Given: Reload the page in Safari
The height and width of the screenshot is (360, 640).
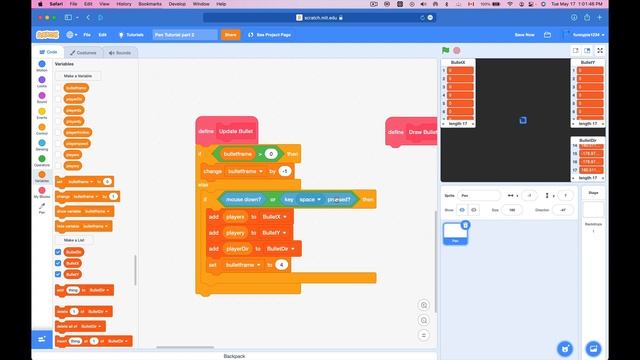Looking at the screenshot, I should coord(422,18).
